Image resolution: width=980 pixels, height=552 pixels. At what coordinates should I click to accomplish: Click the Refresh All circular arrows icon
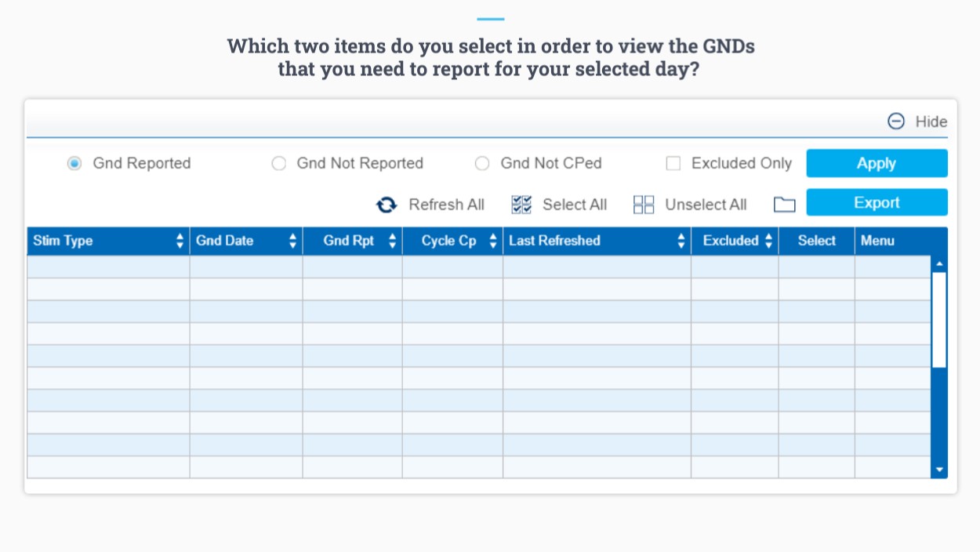pyautogui.click(x=387, y=205)
